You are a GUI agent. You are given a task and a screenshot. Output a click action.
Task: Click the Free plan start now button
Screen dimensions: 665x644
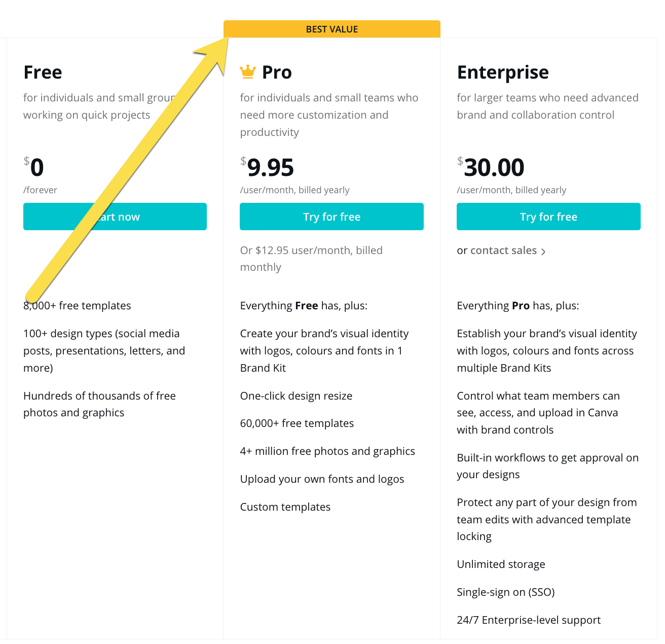pyautogui.click(x=115, y=217)
